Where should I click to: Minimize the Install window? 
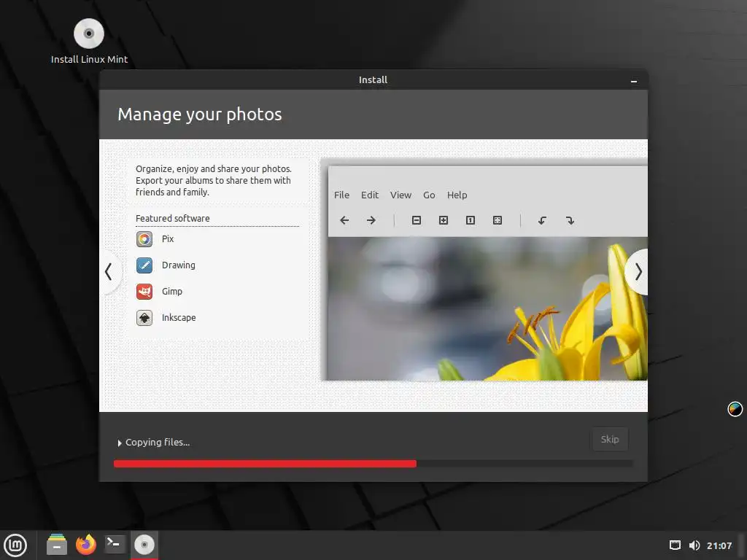(634, 81)
